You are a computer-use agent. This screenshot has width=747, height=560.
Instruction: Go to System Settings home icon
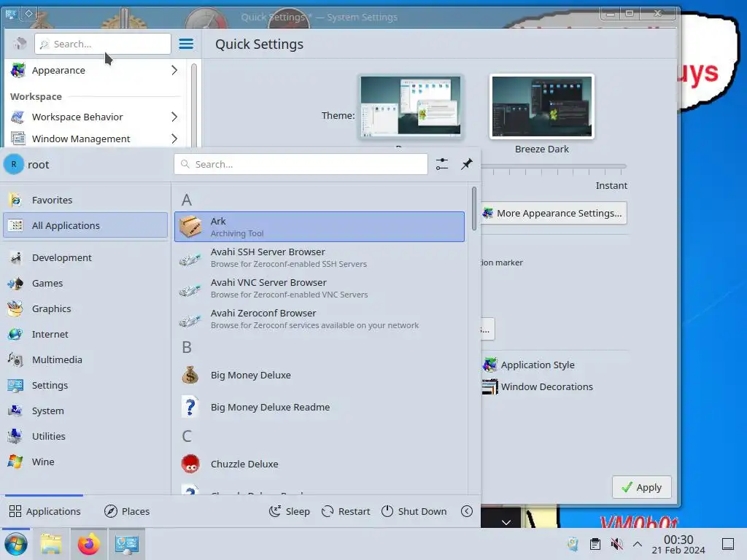tap(19, 44)
